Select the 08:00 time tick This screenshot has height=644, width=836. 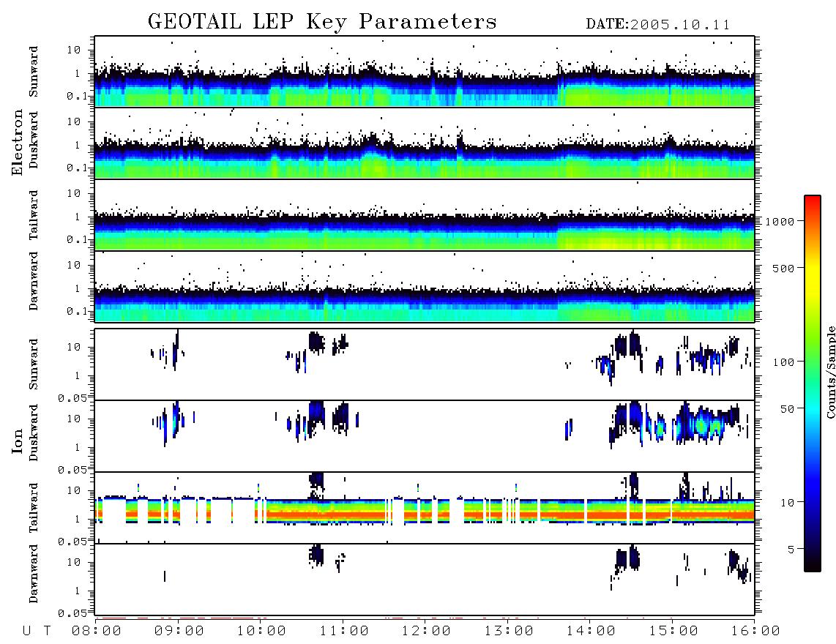(x=97, y=632)
